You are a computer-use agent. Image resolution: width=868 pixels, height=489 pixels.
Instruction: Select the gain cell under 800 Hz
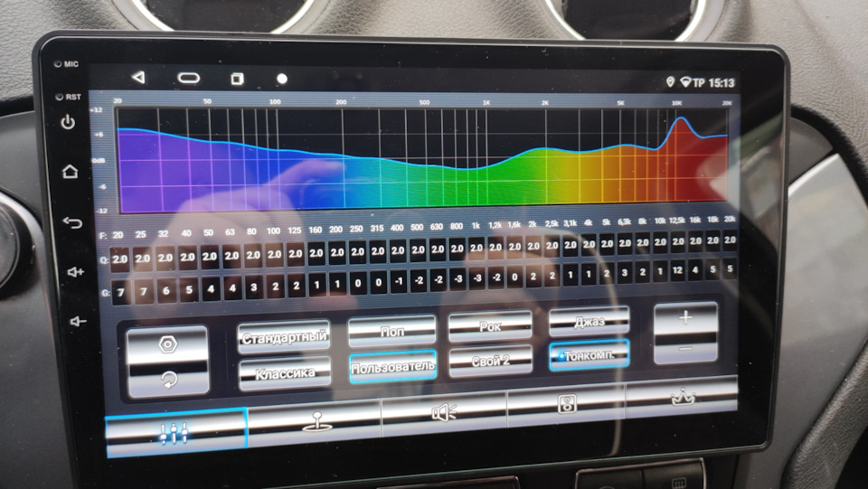(458, 279)
